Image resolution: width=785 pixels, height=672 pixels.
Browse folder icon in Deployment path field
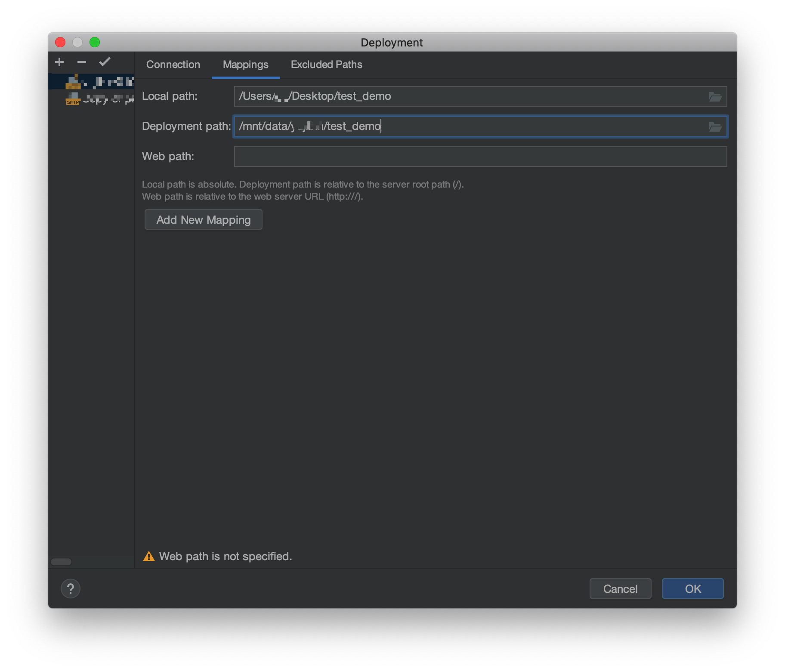click(715, 126)
